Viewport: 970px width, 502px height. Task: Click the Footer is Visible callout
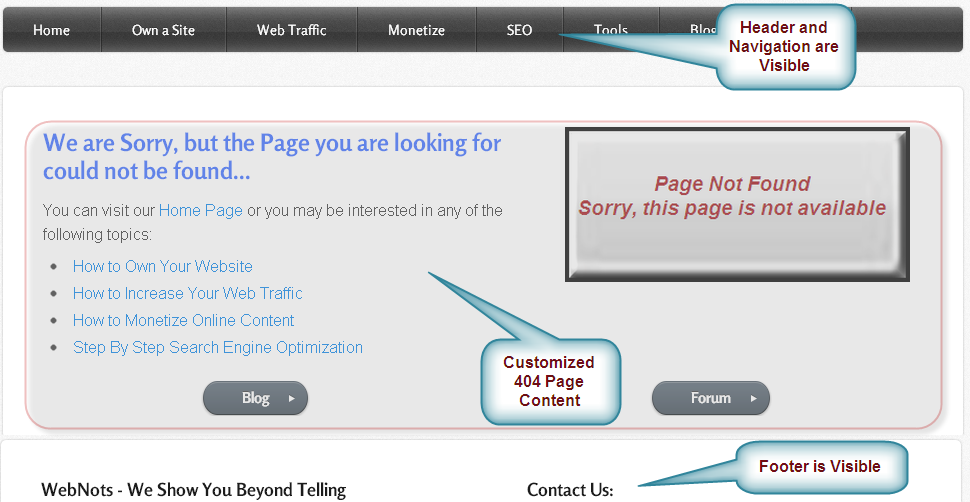click(x=819, y=466)
